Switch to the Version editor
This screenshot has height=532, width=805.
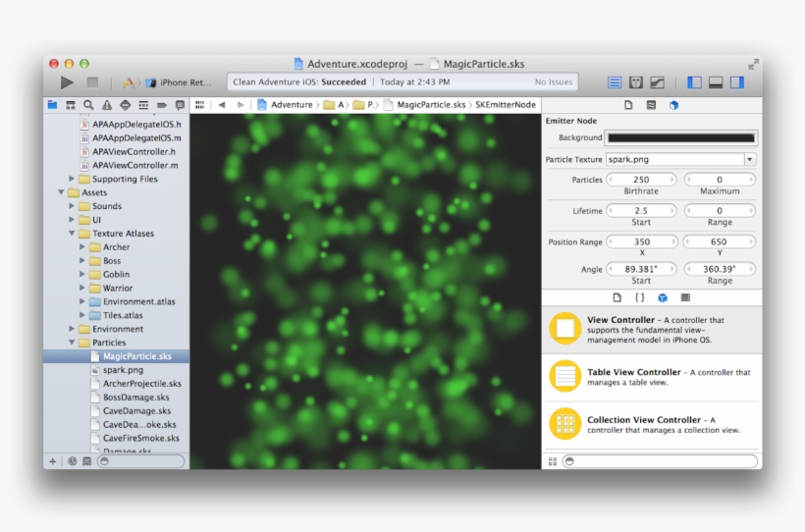tap(658, 82)
